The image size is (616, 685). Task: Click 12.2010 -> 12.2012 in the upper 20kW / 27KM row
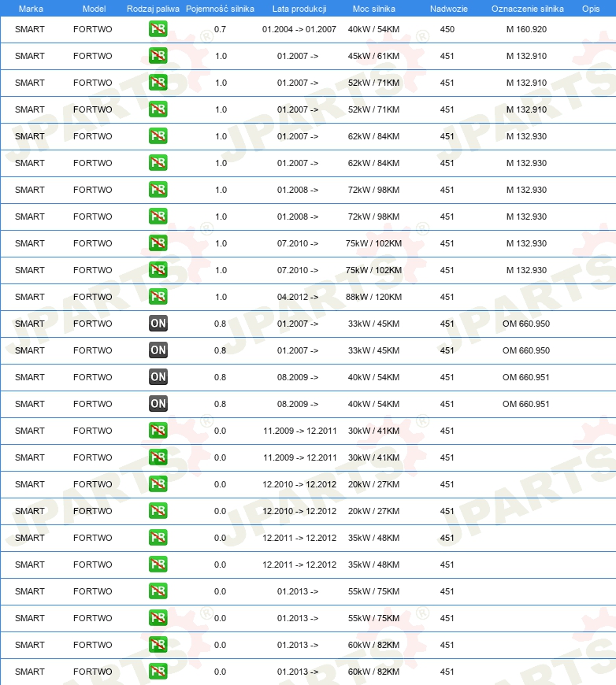pyautogui.click(x=299, y=484)
